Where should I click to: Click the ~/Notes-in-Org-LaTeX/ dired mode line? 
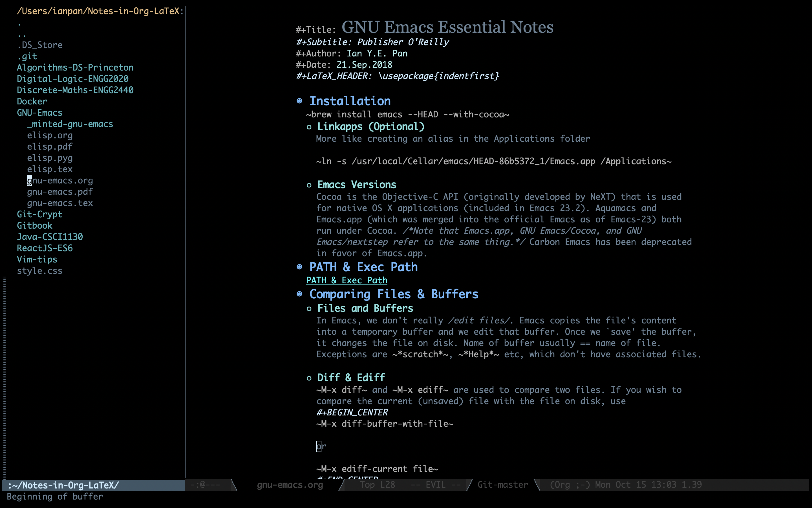pyautogui.click(x=93, y=485)
